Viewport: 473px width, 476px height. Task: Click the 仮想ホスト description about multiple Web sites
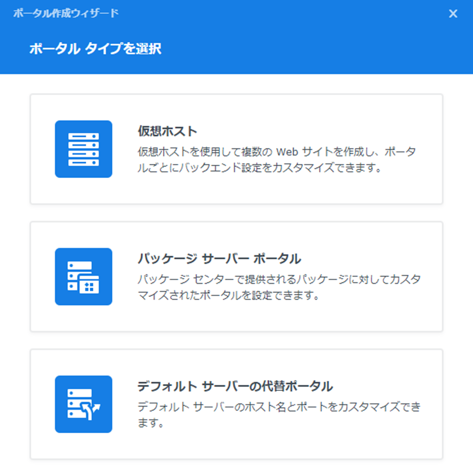[x=277, y=159]
